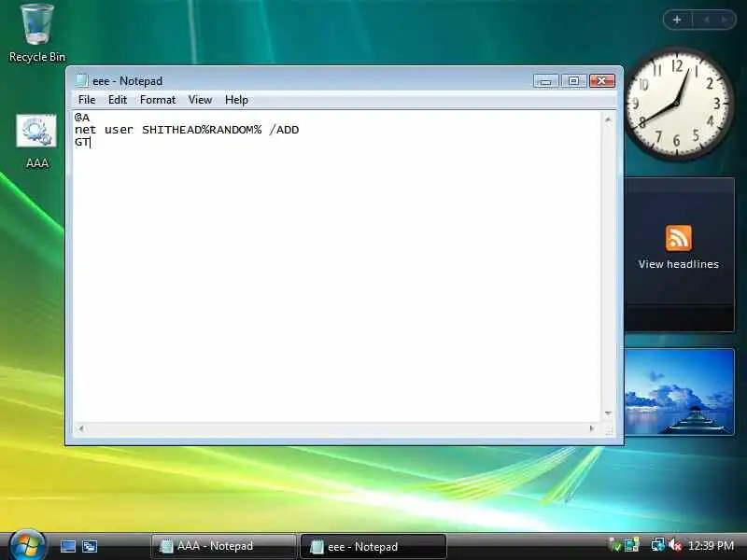The width and height of the screenshot is (747, 560).
Task: Open the Format menu in Notepad
Action: (x=158, y=100)
